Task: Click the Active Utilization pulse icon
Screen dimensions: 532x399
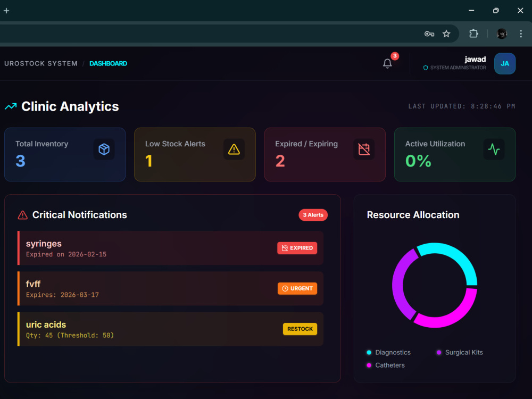Action: tap(494, 149)
